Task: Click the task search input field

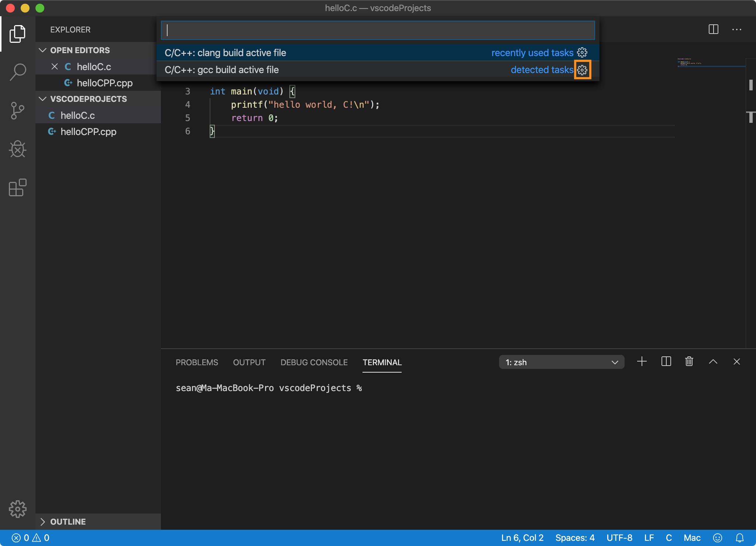Action: [x=378, y=30]
